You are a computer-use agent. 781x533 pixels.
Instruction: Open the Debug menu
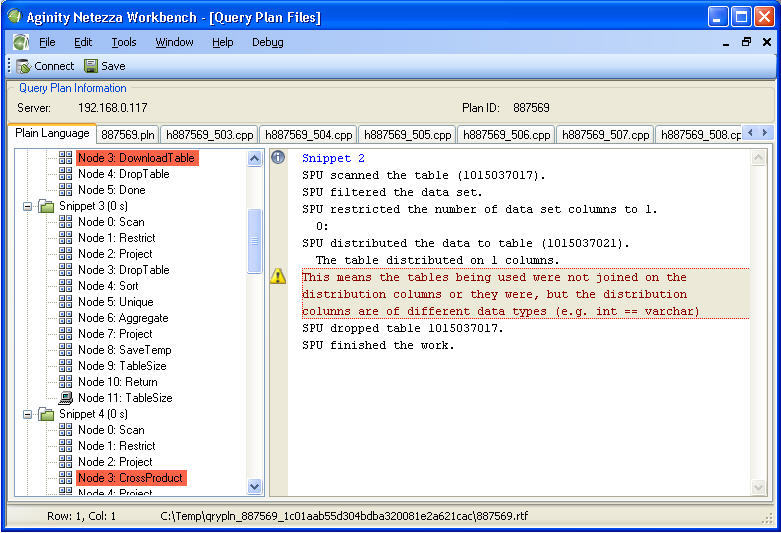point(267,42)
